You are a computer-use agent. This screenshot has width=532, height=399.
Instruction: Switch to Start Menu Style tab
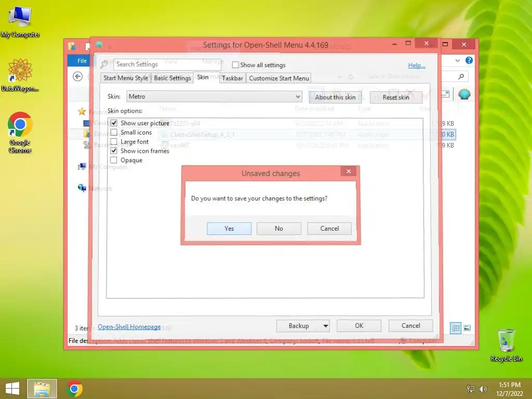[x=126, y=78]
